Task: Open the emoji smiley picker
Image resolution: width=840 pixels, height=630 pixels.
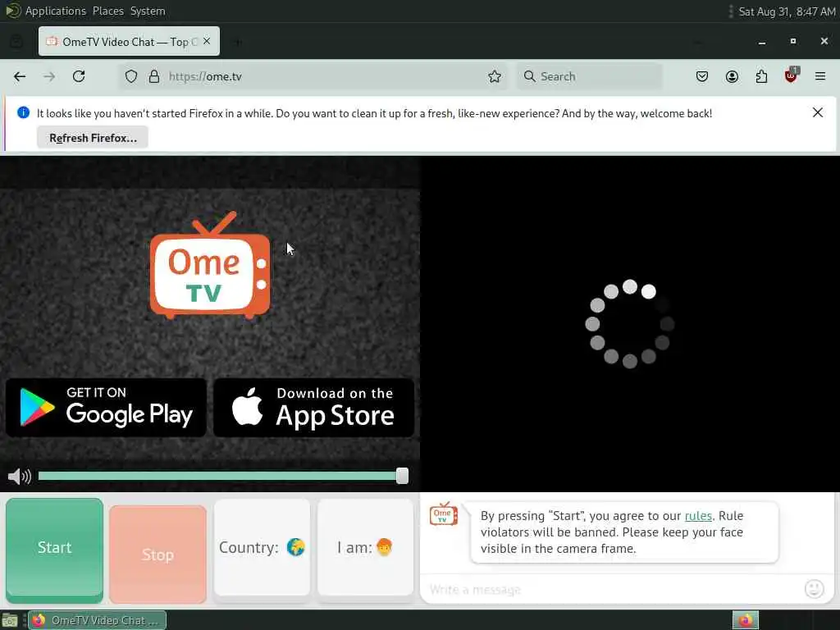Action: pos(815,589)
